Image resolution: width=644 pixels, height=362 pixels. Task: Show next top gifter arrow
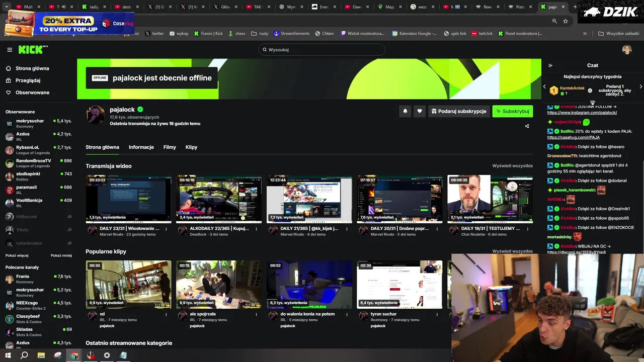640,87
